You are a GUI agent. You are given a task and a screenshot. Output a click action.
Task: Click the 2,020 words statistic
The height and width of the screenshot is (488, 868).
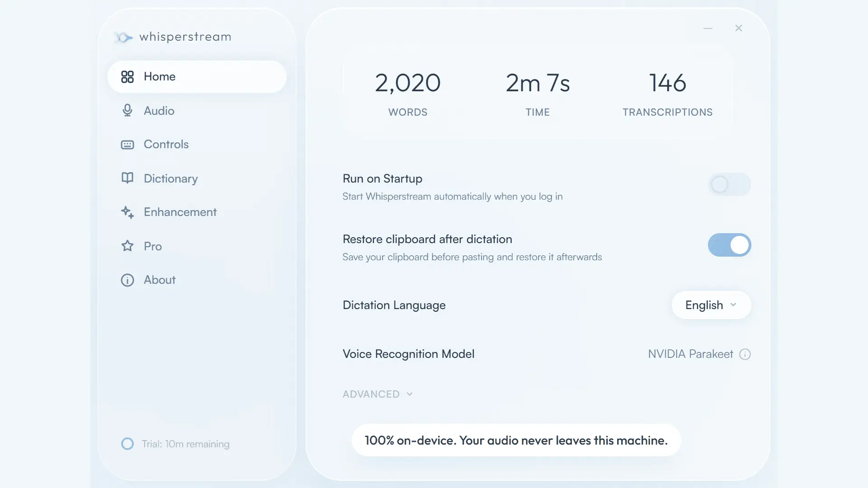[408, 83]
